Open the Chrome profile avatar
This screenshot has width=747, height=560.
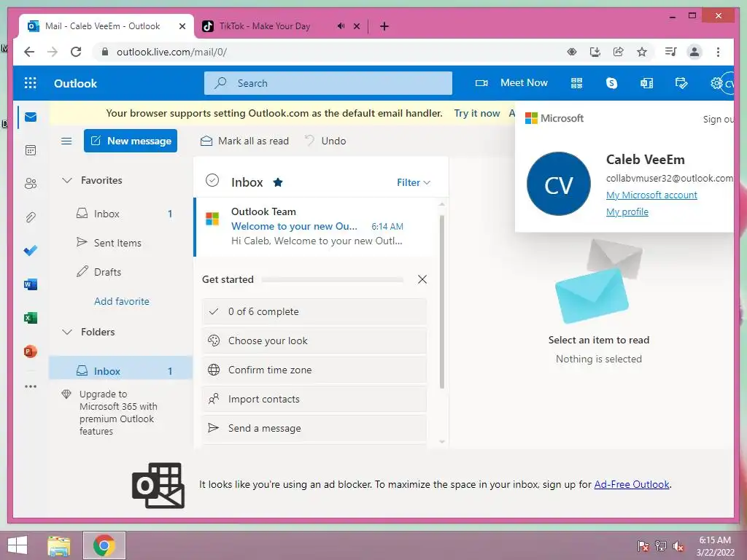pyautogui.click(x=694, y=52)
